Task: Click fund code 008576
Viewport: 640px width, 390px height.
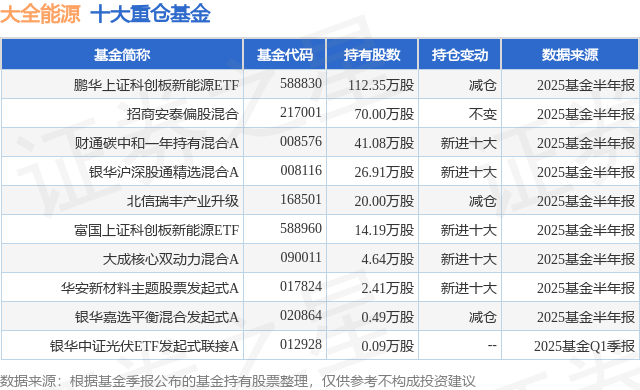Action: pos(301,142)
